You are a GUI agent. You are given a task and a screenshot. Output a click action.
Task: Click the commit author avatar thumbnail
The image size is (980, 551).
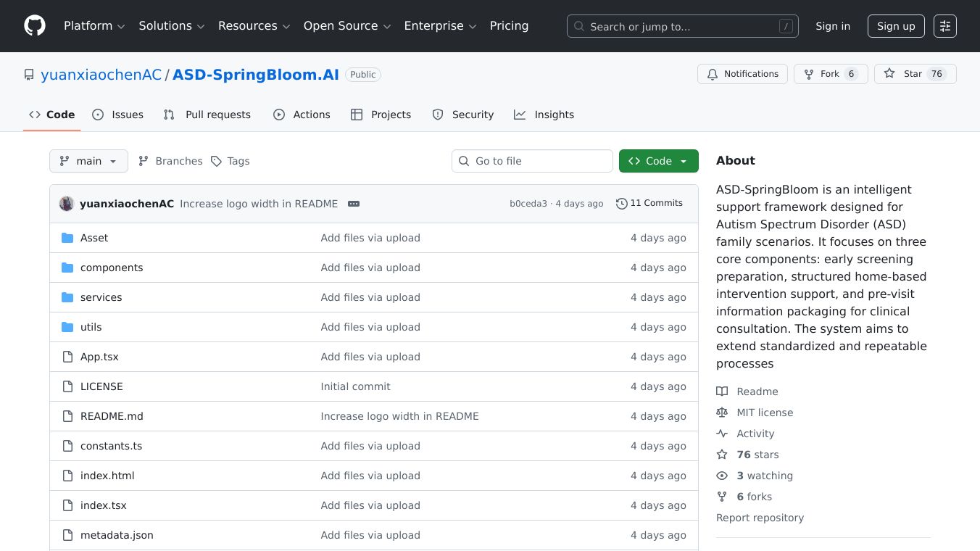click(67, 204)
